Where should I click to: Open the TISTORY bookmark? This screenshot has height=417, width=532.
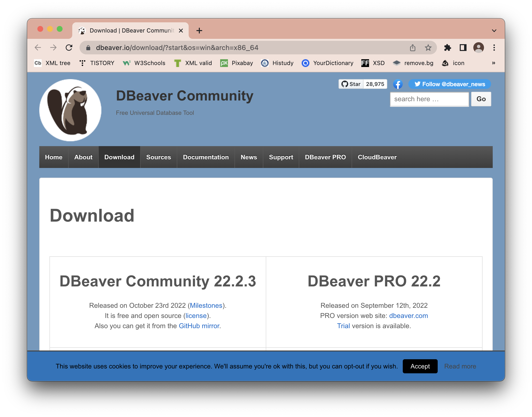[x=97, y=63]
